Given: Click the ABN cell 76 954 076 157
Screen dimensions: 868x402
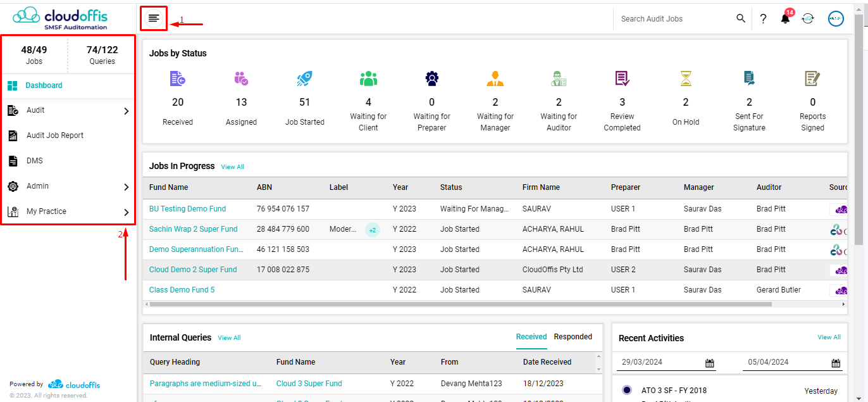Looking at the screenshot, I should (x=283, y=209).
